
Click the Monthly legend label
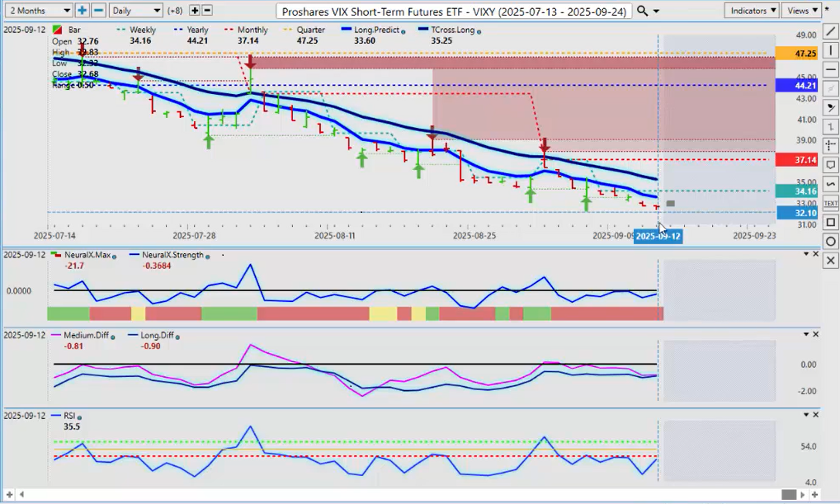coord(252,30)
